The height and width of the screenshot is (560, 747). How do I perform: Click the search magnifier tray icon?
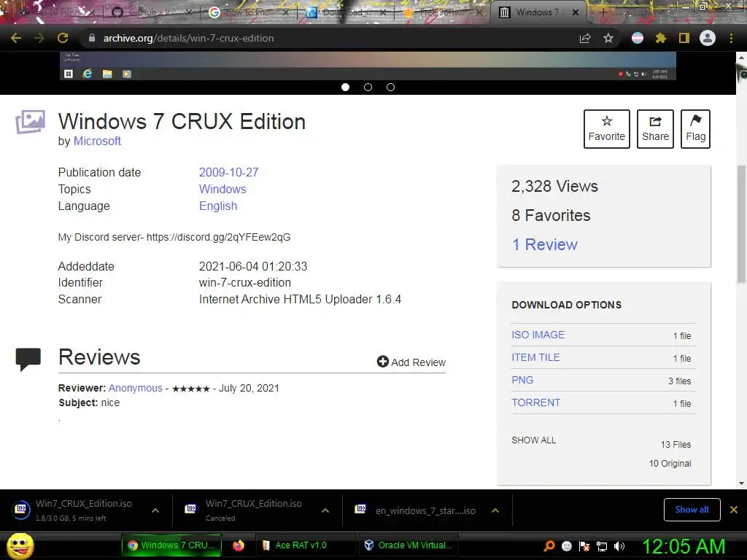coord(549,545)
